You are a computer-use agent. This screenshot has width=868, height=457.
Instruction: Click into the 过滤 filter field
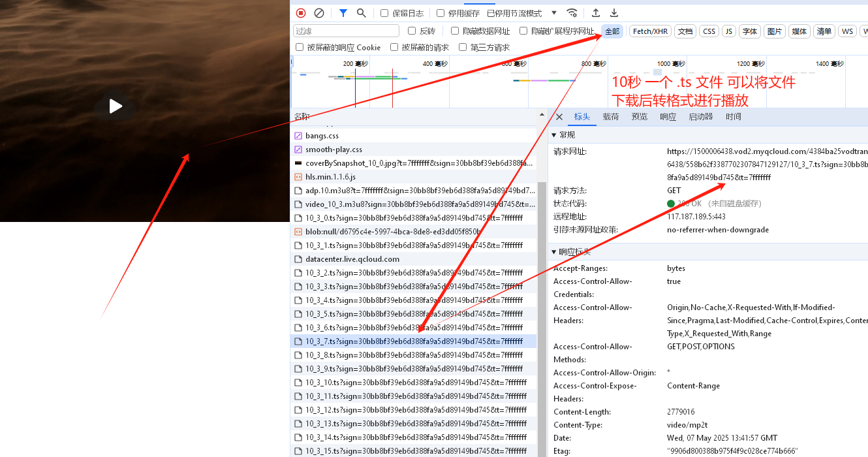click(x=346, y=31)
